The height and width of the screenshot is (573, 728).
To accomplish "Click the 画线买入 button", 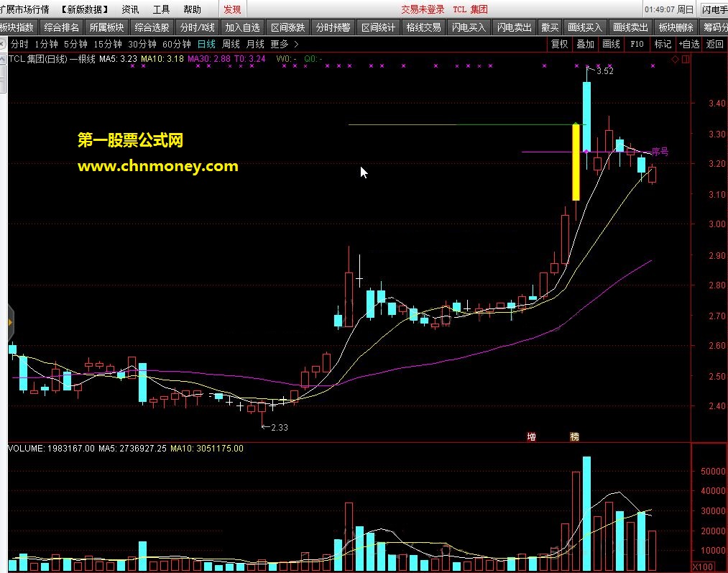I will pyautogui.click(x=585, y=27).
